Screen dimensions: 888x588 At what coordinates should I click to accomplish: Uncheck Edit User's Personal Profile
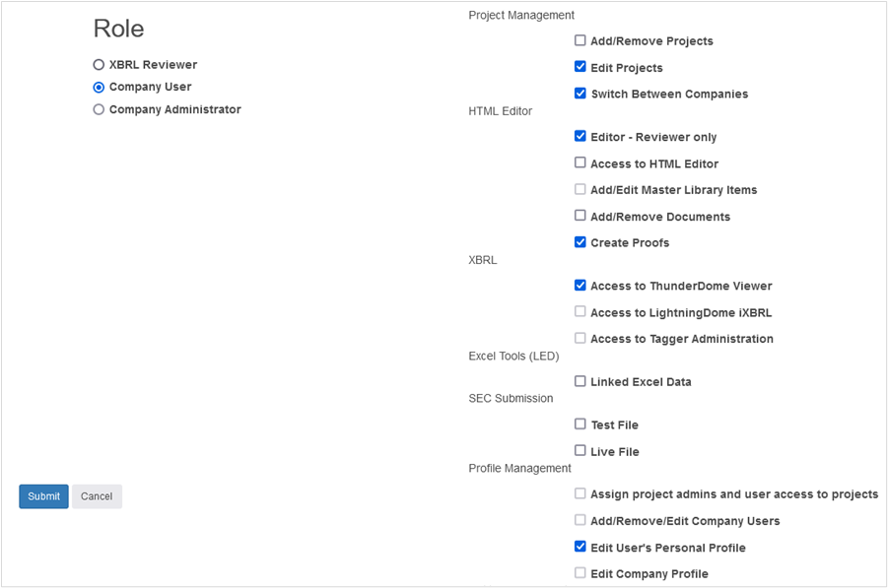[581, 547]
